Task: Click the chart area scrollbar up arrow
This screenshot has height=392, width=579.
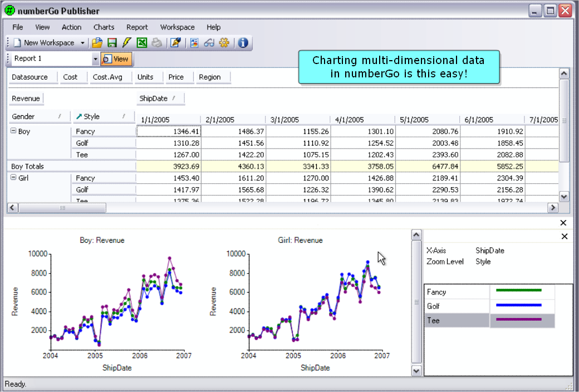Action: [416, 235]
